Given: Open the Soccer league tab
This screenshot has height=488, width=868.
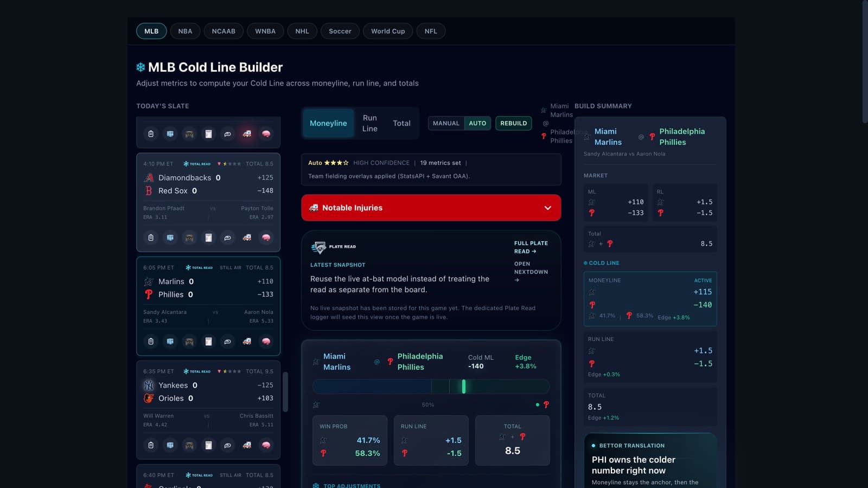Looking at the screenshot, I should 340,31.
